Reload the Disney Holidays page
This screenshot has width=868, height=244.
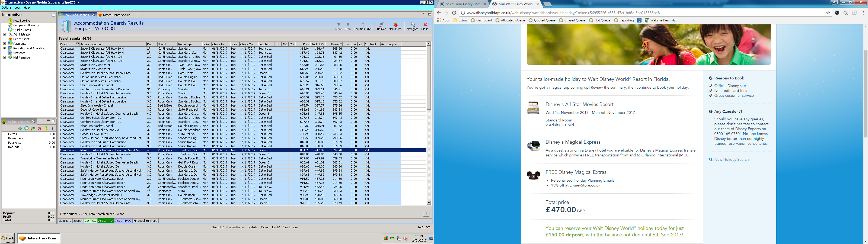point(454,13)
